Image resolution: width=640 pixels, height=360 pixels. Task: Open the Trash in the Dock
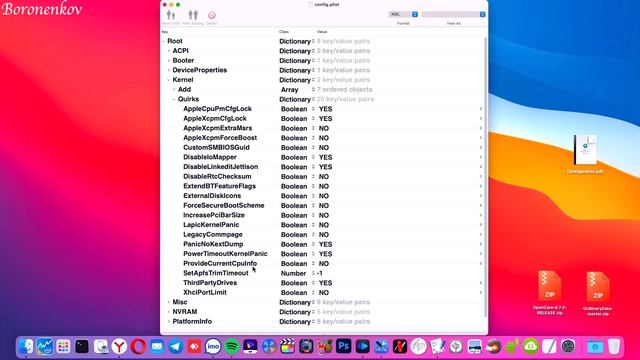(x=614, y=347)
